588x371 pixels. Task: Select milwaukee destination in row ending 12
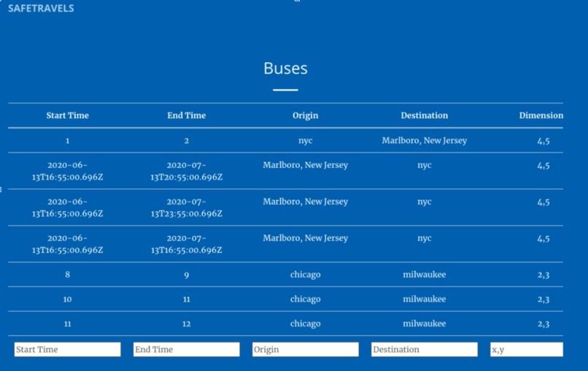pos(425,324)
